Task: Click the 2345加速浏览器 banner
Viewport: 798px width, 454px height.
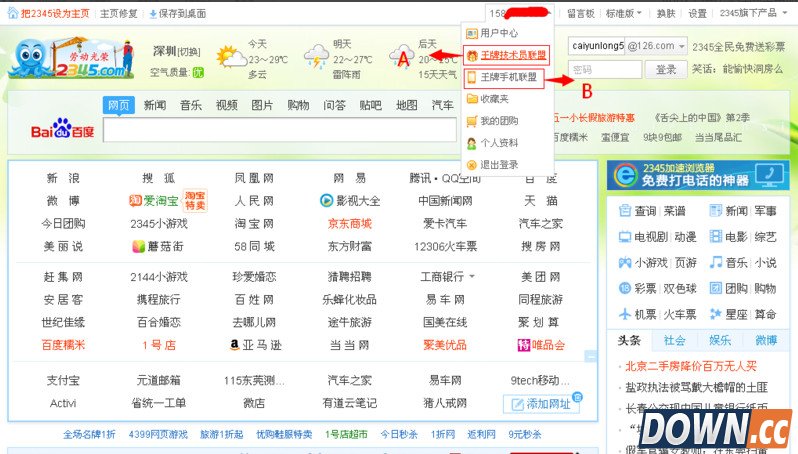Action: pos(698,175)
